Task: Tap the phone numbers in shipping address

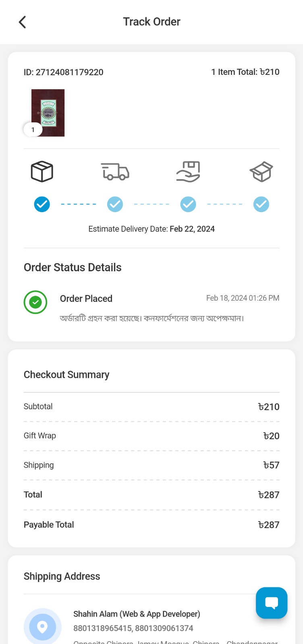Action: pos(133,628)
